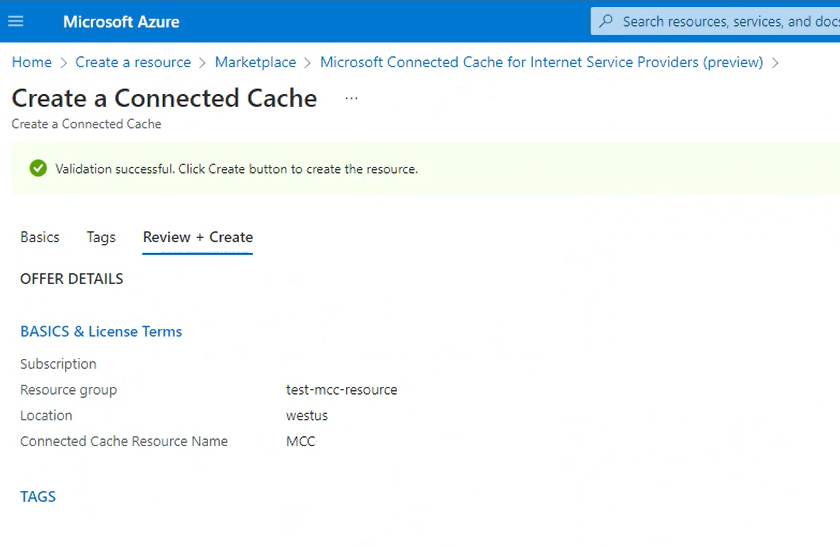
Task: Open Marketplace from the breadcrumb
Action: 255,62
